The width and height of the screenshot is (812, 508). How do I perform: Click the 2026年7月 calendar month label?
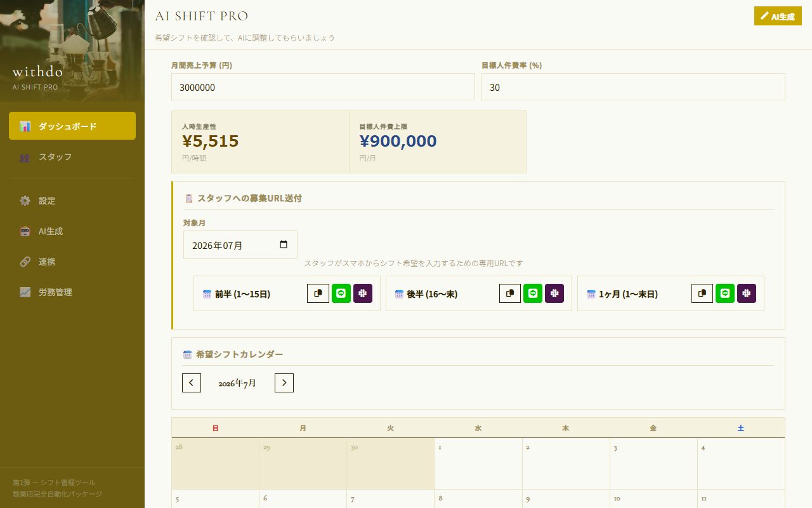[x=237, y=384]
